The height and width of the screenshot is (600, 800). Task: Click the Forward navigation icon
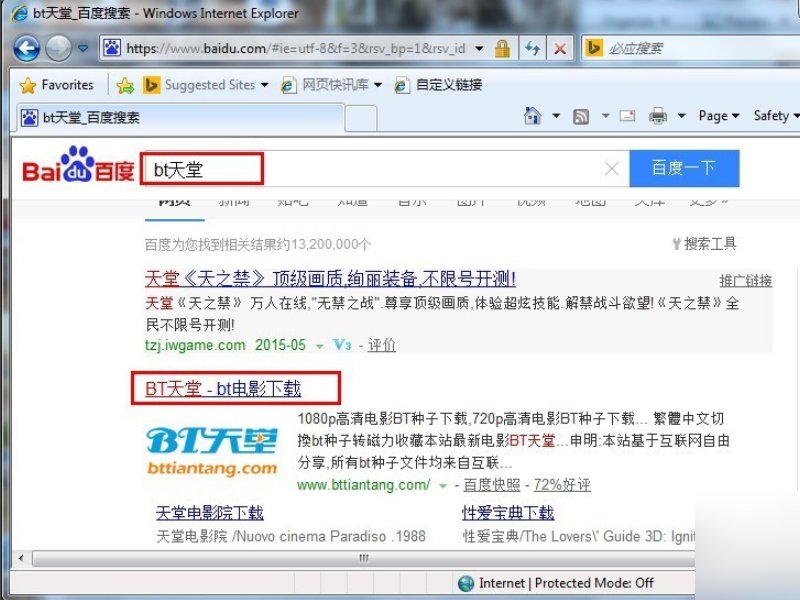point(57,48)
